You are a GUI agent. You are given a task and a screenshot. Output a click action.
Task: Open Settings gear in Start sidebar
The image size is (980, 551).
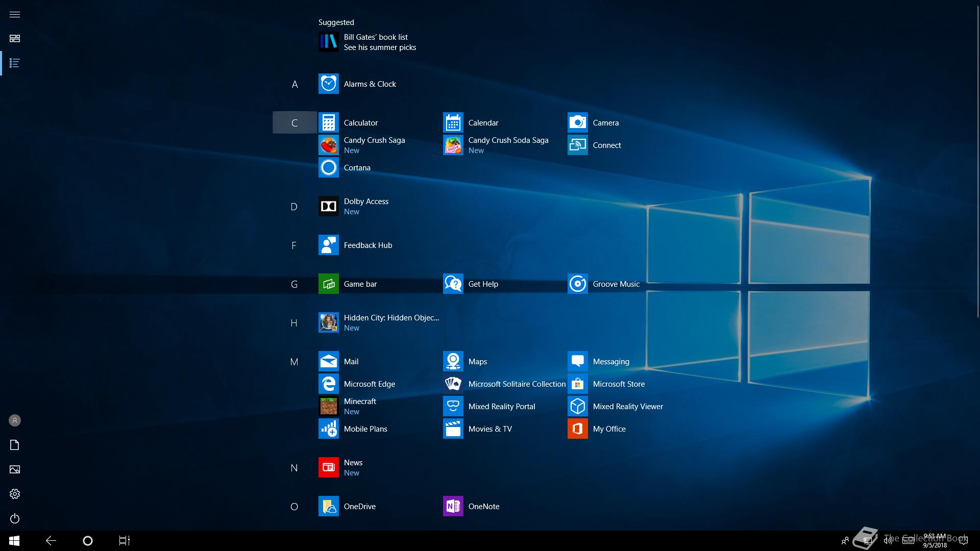(15, 494)
